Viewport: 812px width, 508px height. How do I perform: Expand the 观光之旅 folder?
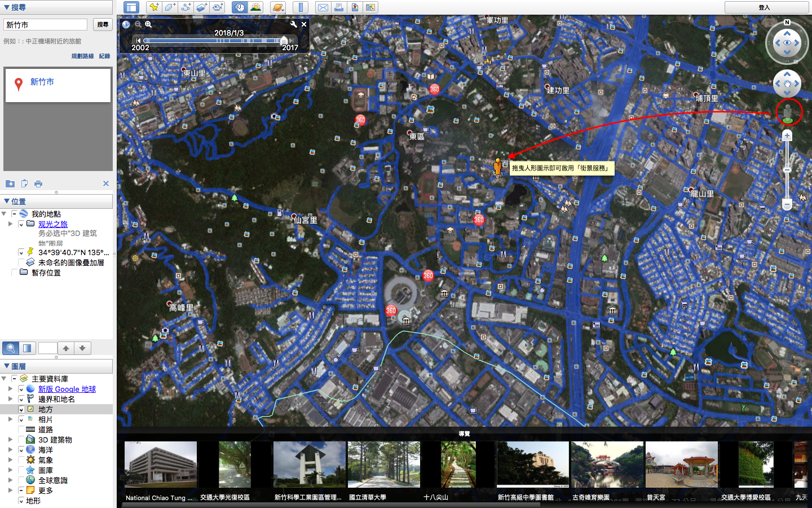pyautogui.click(x=10, y=224)
